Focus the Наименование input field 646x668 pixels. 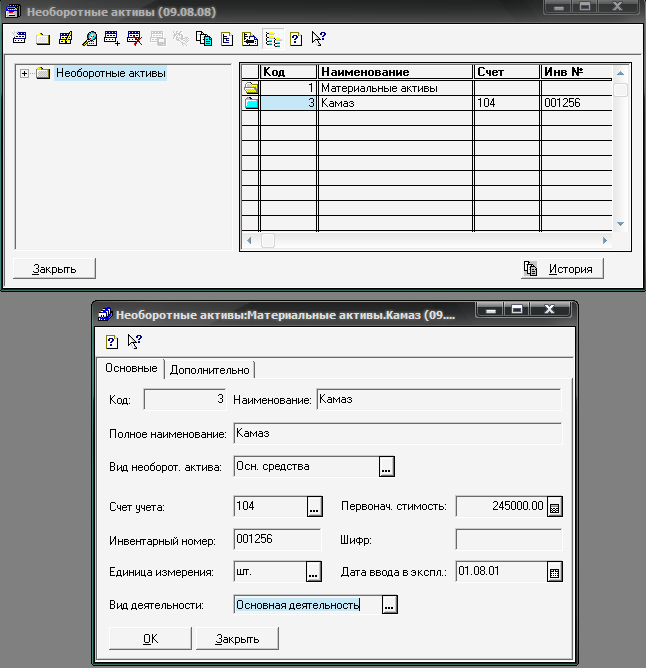click(438, 400)
